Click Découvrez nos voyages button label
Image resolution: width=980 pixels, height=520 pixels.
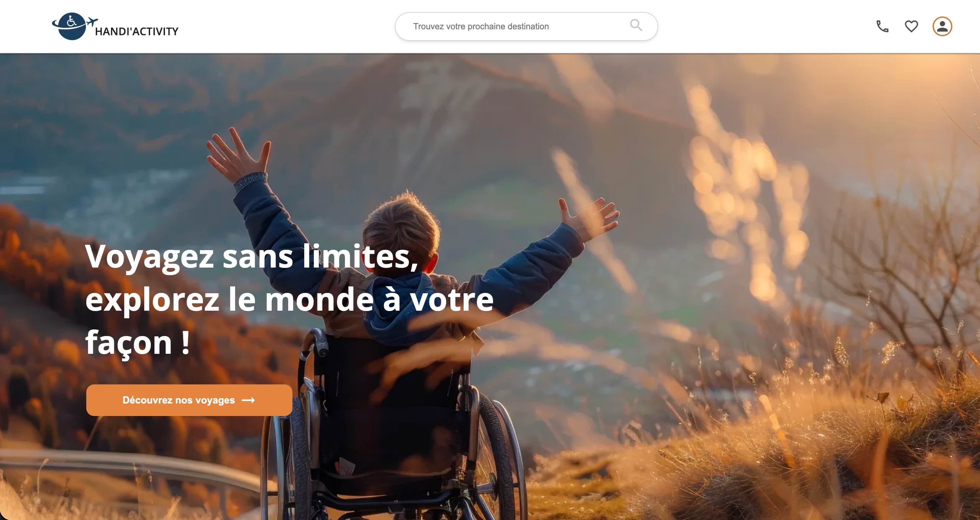(x=178, y=400)
